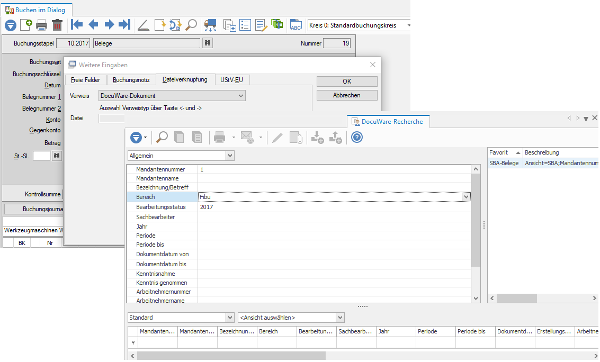Delete the booking using the trash can icon
600x362 pixels.
point(57,25)
